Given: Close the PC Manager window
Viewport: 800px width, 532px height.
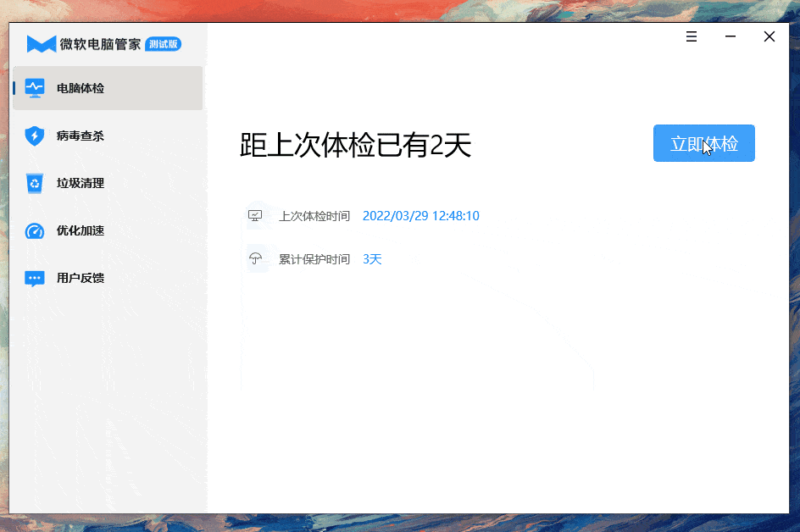Looking at the screenshot, I should tap(769, 36).
